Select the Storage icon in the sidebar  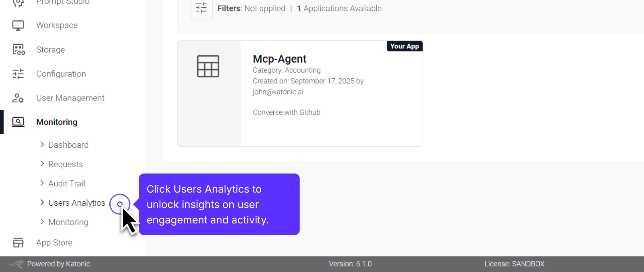click(17, 50)
